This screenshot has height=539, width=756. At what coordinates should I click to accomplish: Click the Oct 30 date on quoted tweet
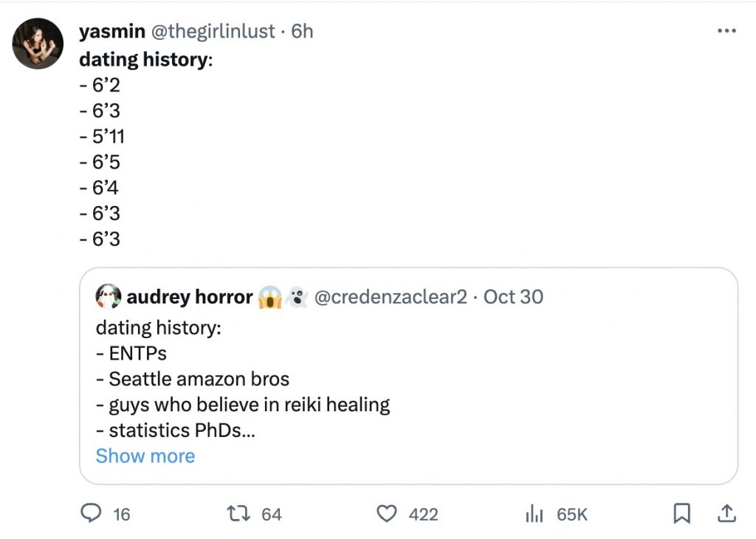(513, 297)
